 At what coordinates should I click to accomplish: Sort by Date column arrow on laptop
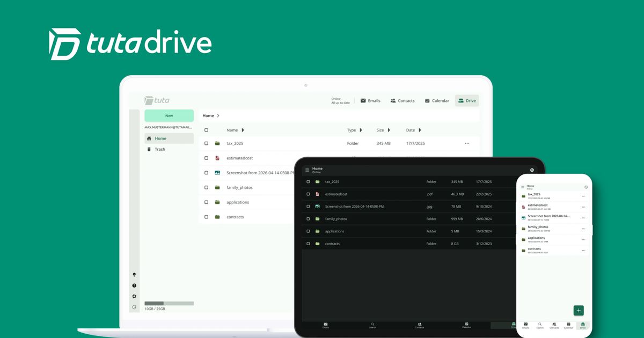[x=420, y=130]
